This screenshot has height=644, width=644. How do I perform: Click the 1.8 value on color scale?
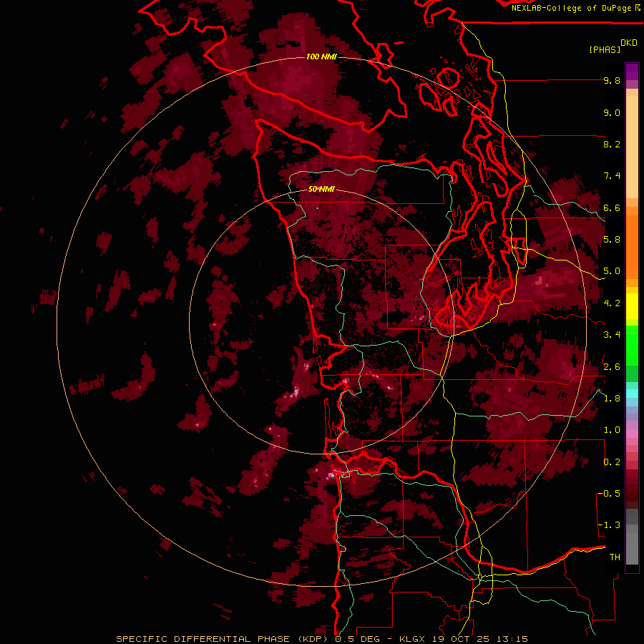click(612, 399)
